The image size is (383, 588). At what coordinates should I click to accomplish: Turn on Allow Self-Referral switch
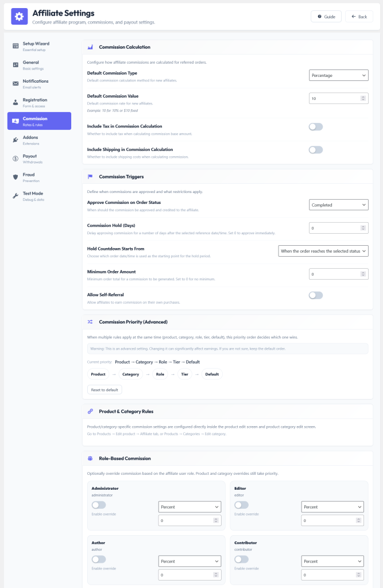(316, 296)
